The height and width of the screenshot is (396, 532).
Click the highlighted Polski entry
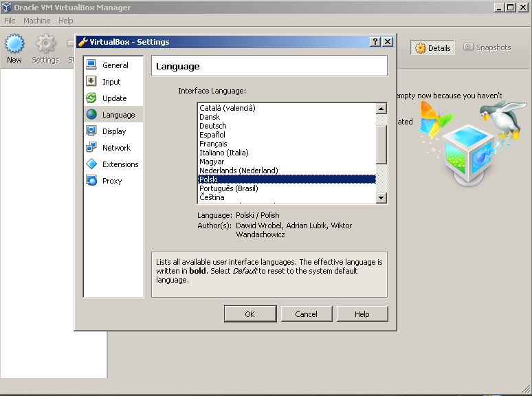click(287, 179)
